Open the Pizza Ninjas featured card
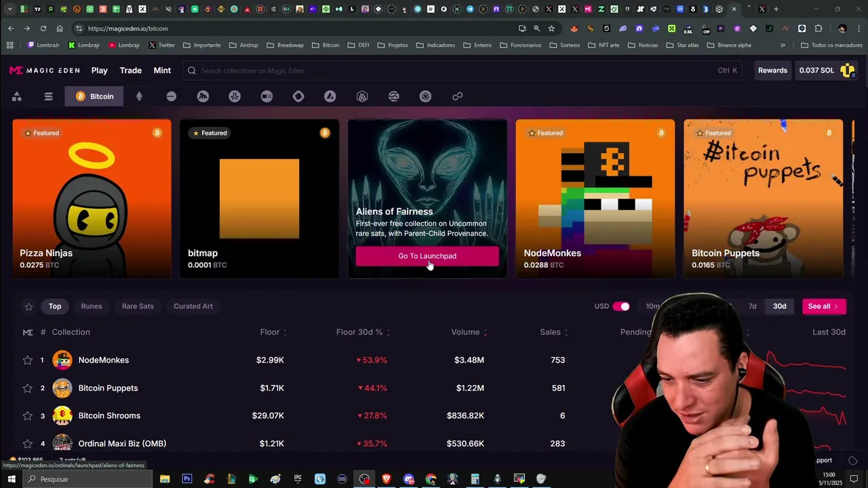 click(92, 199)
